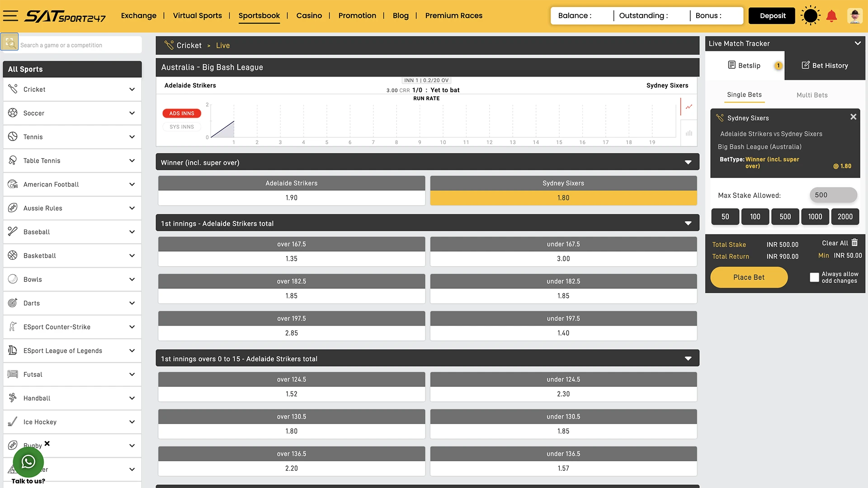Screen dimensions: 868x488
Task: Select under 124.5 odds 2.30
Action: pyautogui.click(x=563, y=394)
